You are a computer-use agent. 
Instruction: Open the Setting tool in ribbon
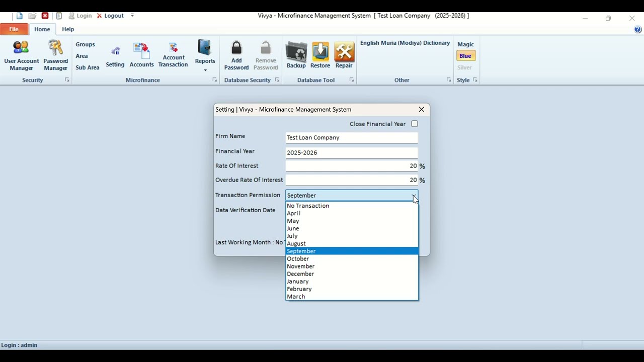coord(115,57)
